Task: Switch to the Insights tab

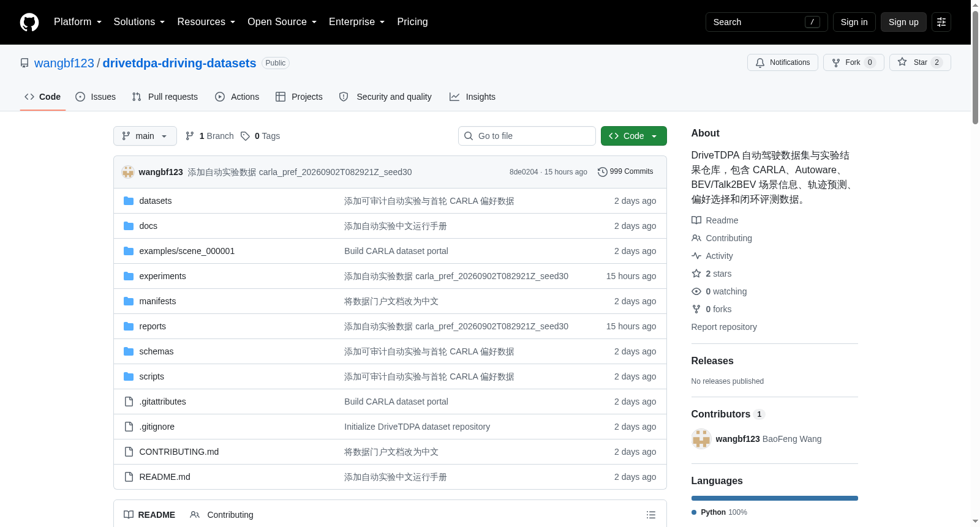Action: 472,97
